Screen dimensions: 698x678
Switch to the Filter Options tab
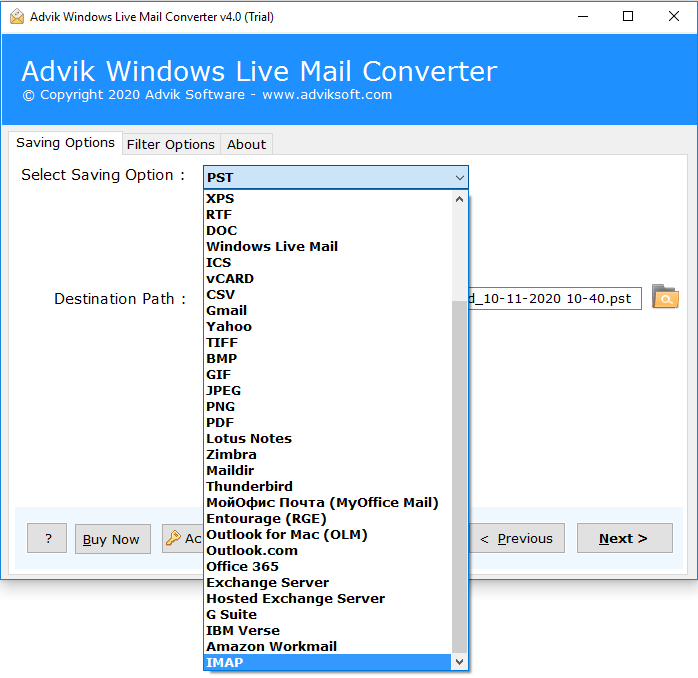pyautogui.click(x=171, y=145)
